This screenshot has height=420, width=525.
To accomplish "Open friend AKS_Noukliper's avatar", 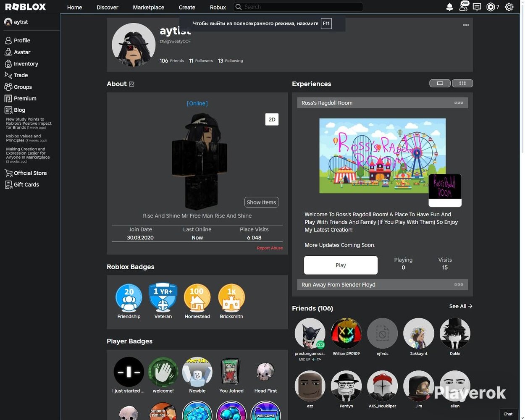I will 382,386.
